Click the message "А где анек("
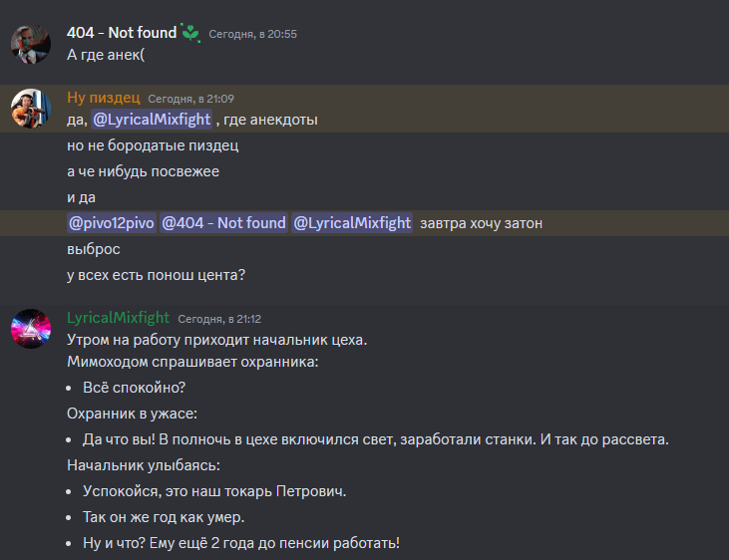The image size is (729, 560). (x=106, y=55)
